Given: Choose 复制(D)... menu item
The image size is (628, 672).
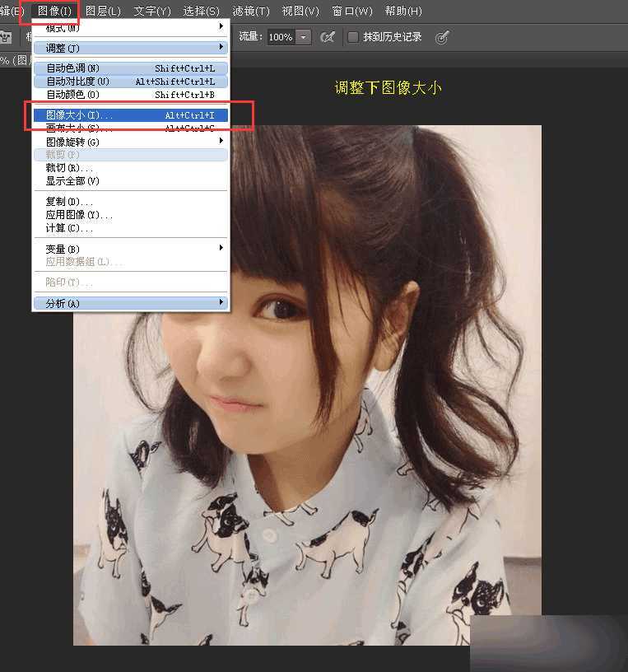Looking at the screenshot, I should point(131,202).
